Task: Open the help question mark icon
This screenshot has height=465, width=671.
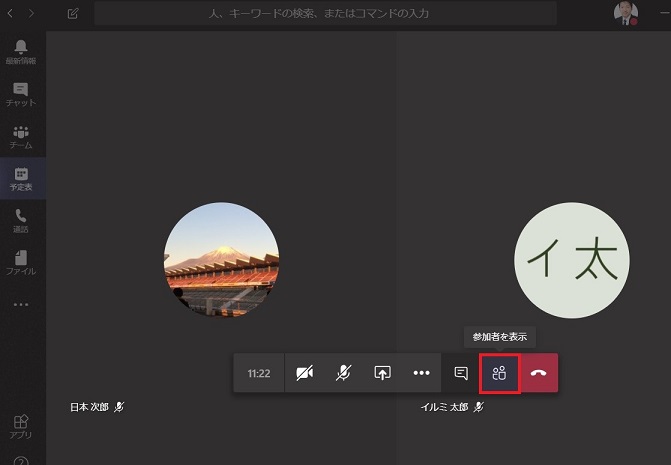Action: click(21, 461)
